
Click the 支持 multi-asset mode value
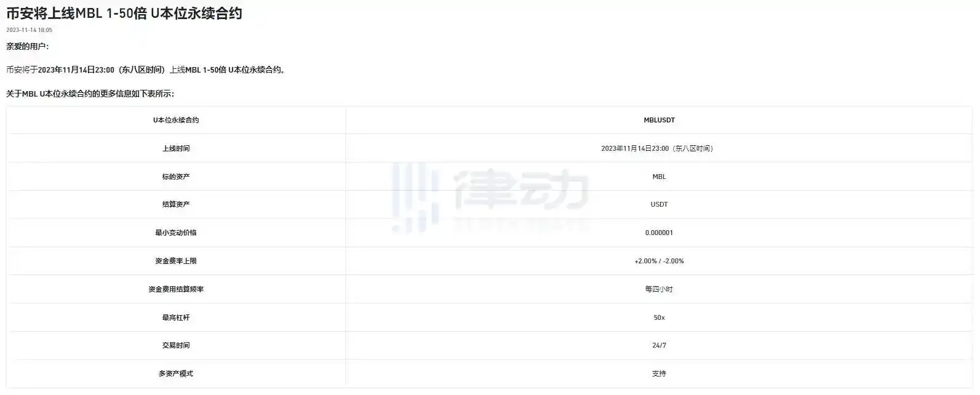[x=659, y=374]
